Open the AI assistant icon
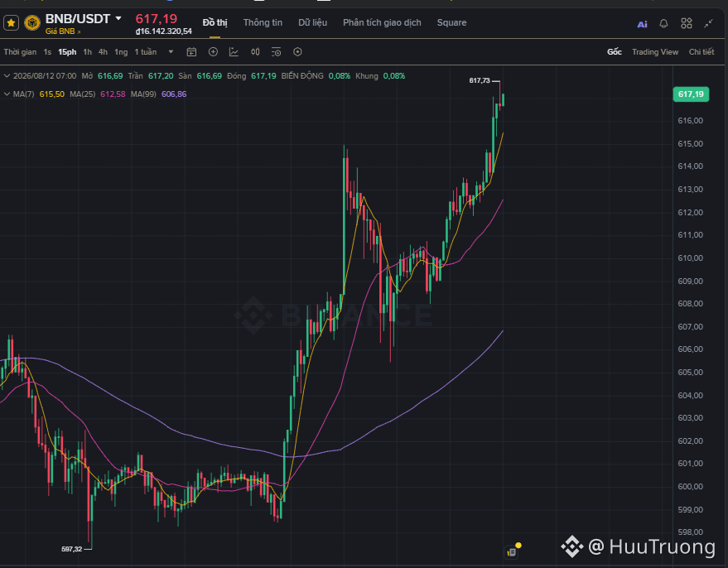 [x=642, y=24]
